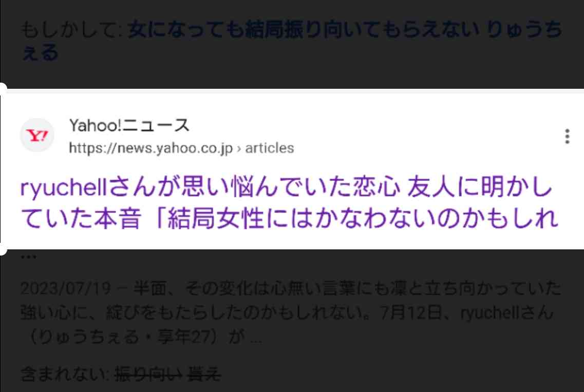Click the articles breadcrumb segment

(x=269, y=148)
